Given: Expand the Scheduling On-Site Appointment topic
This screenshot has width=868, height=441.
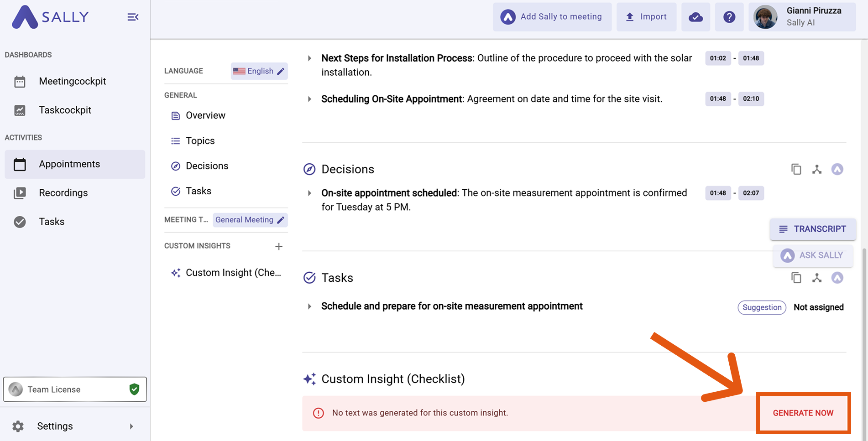Looking at the screenshot, I should pyautogui.click(x=309, y=99).
